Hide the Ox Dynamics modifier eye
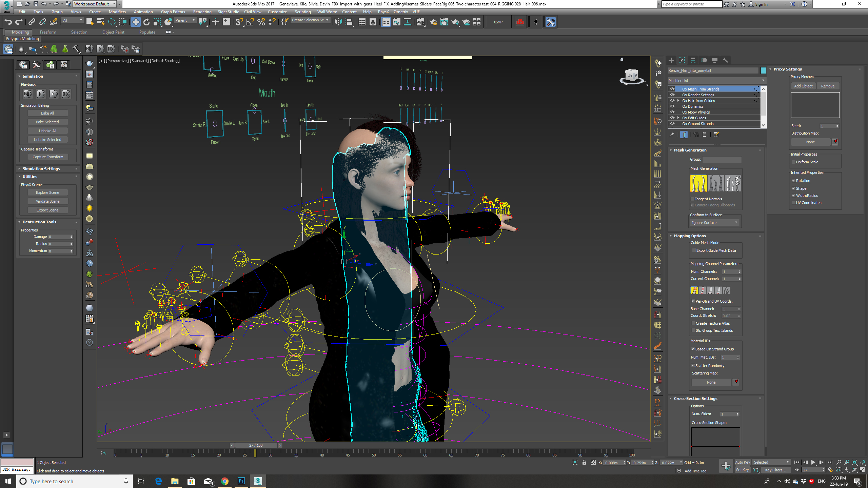The image size is (868, 488). 672,106
